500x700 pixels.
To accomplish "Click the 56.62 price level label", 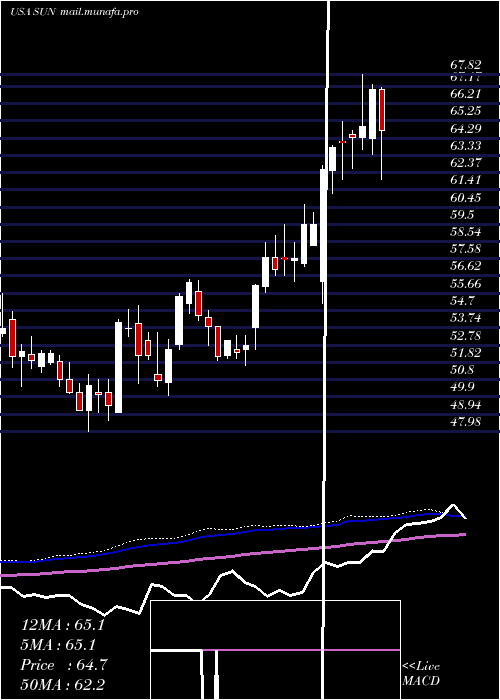I will pos(465,266).
